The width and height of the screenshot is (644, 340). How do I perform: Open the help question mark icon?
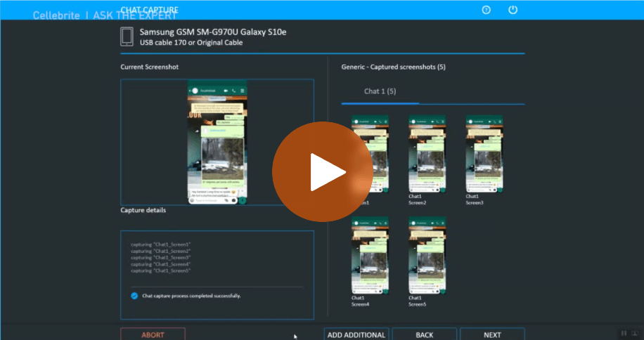pos(487,10)
